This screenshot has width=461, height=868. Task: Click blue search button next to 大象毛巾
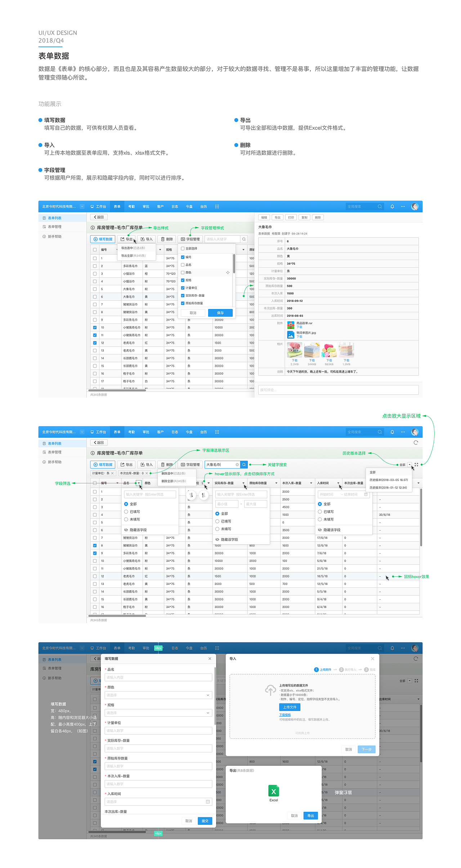244,465
